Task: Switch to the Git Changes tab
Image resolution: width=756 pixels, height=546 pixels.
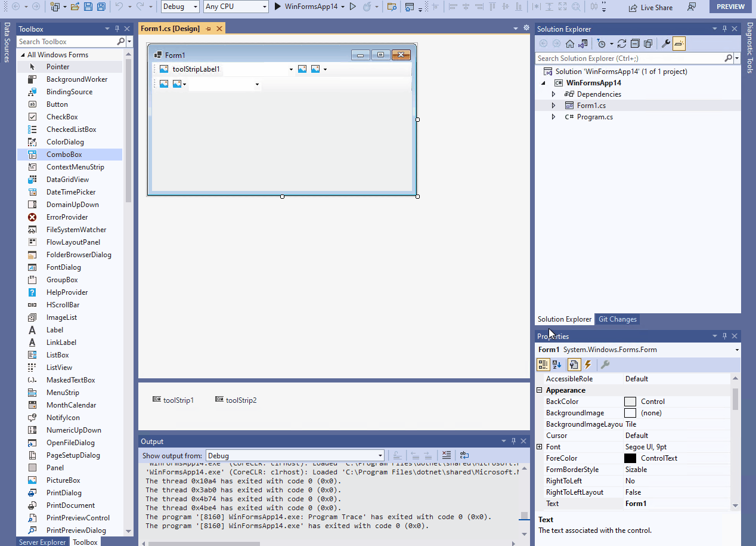Action: tap(617, 319)
